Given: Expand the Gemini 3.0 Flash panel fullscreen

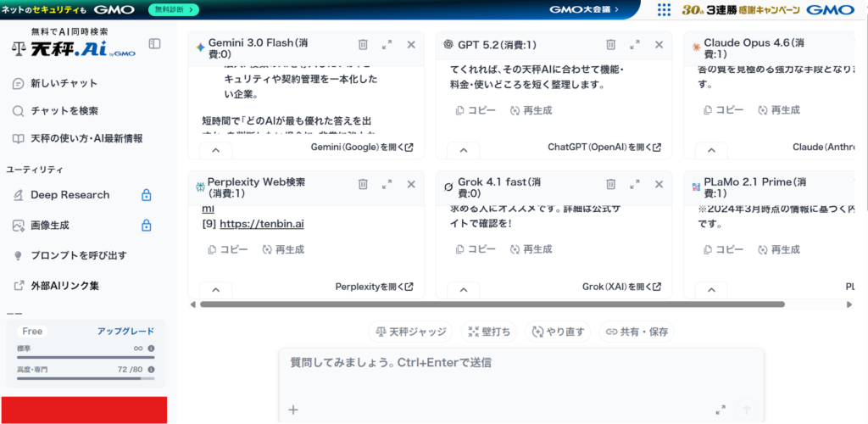Looking at the screenshot, I should pos(387,45).
